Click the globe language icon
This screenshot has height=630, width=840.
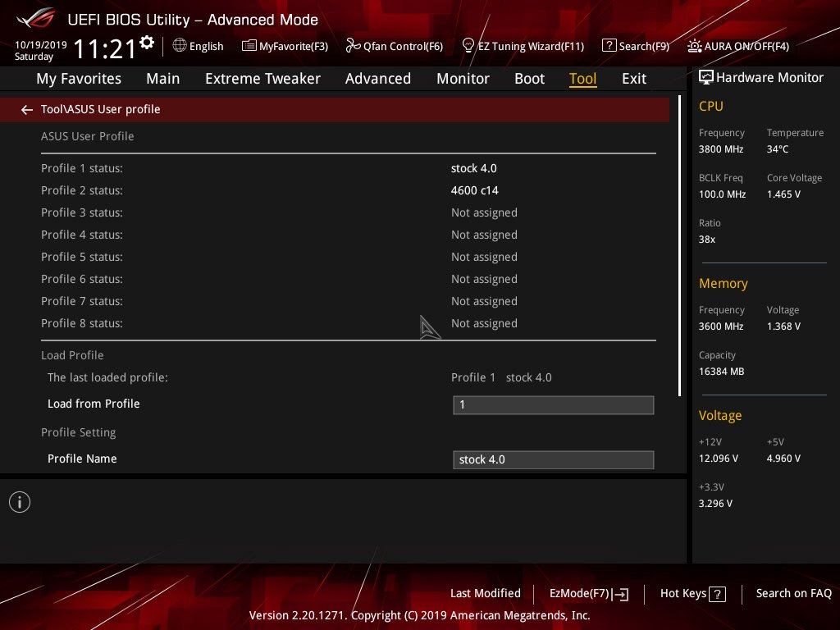[180, 45]
